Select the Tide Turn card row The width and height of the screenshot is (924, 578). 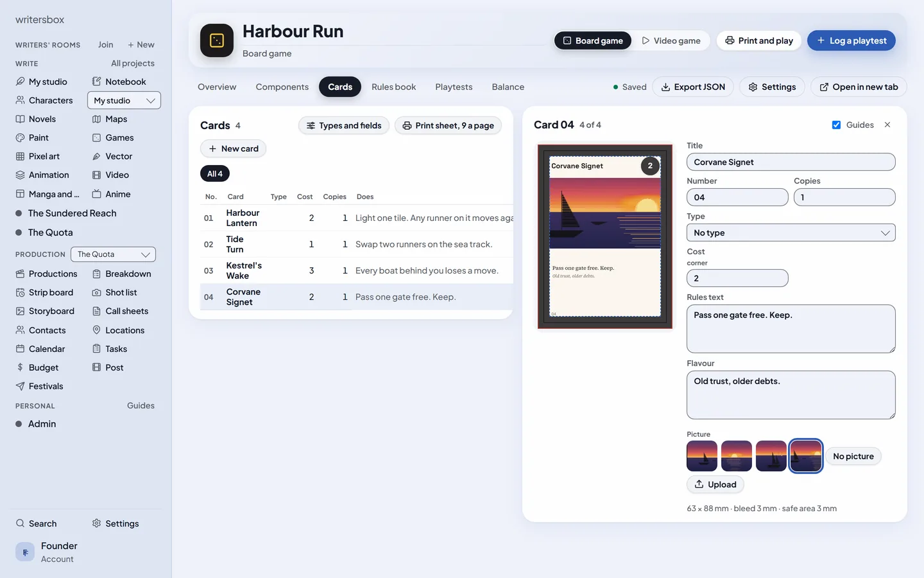coord(357,244)
